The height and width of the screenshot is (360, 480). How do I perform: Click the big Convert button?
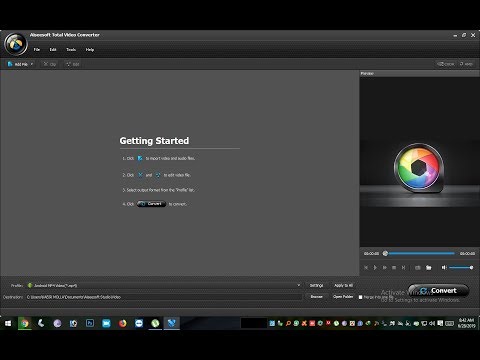click(438, 291)
